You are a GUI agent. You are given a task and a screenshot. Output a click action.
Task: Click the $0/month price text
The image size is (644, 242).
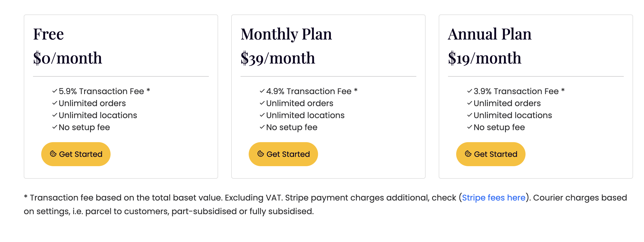pyautogui.click(x=68, y=58)
